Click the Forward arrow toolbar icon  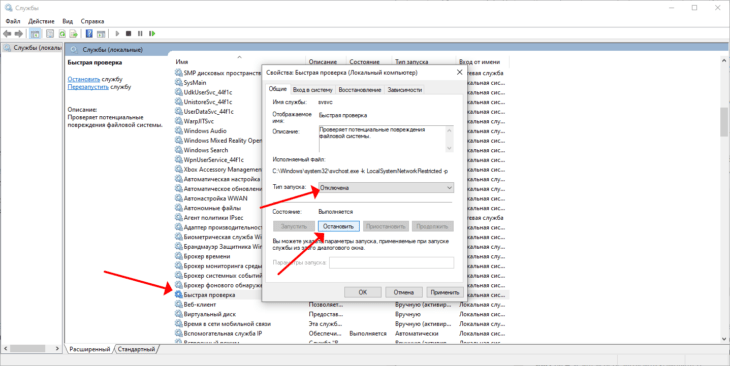(19, 34)
